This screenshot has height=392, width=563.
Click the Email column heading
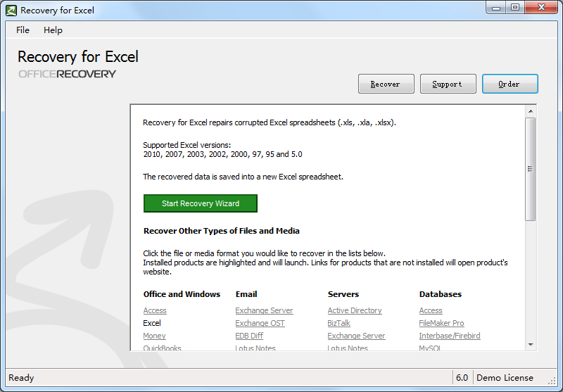(x=246, y=294)
